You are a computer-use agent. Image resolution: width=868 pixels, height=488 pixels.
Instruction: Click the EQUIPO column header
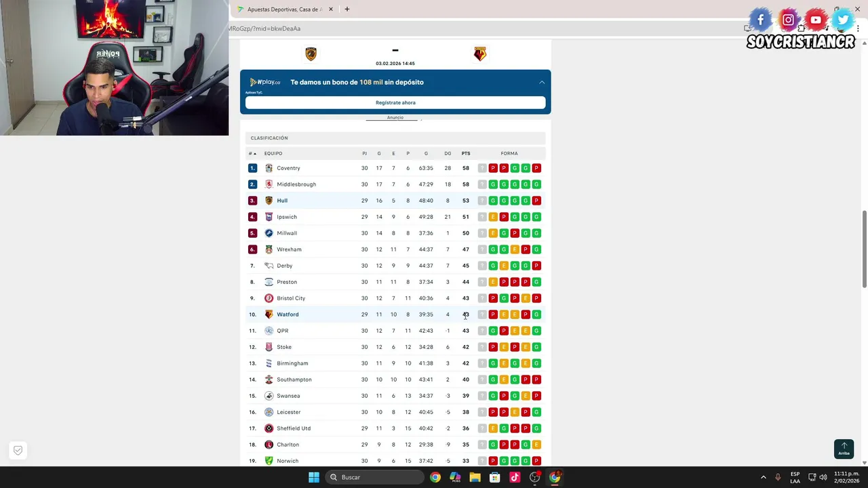coord(273,153)
